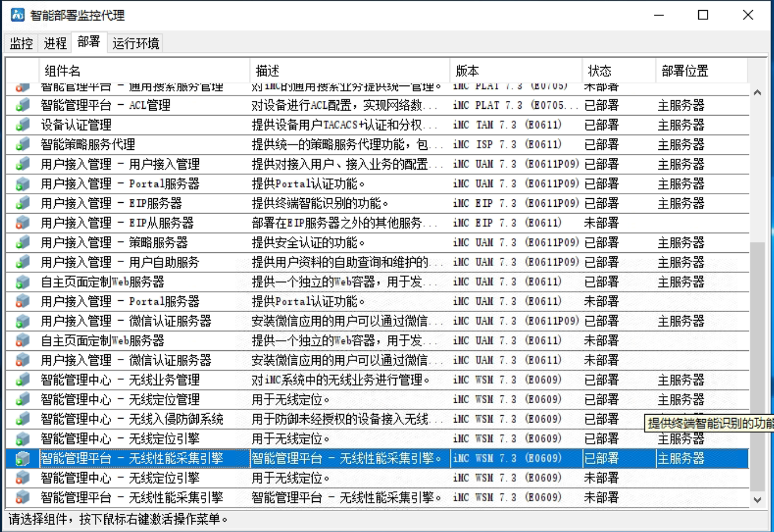774x532 pixels.
Task: Click the icon of the undeployed (未部署) Portal服务器 row
Action: click(x=23, y=301)
